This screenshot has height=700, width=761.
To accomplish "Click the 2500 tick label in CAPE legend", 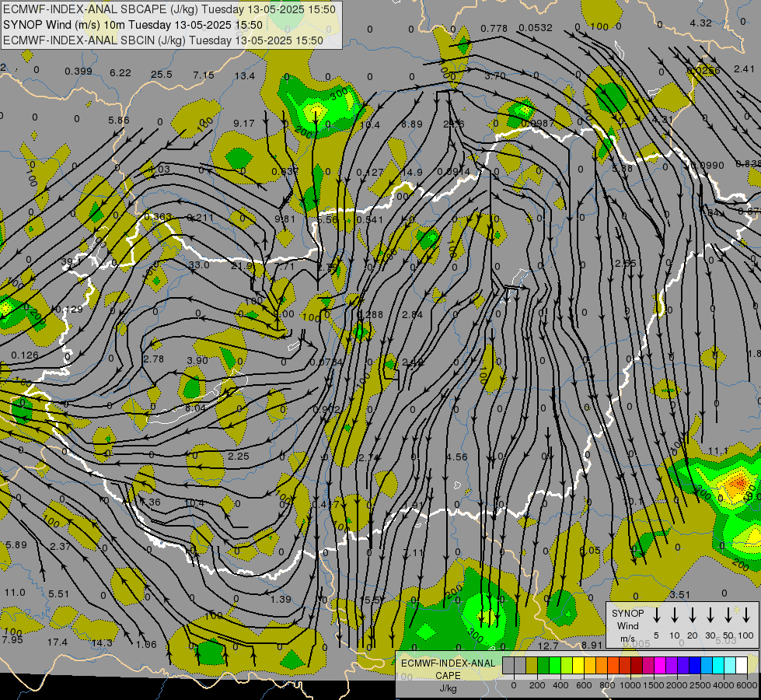I will pyautogui.click(x=700, y=685).
